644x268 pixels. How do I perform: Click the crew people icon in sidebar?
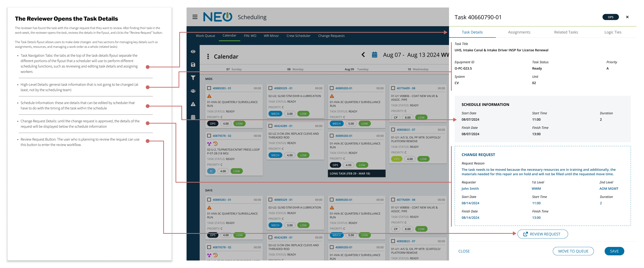(193, 91)
